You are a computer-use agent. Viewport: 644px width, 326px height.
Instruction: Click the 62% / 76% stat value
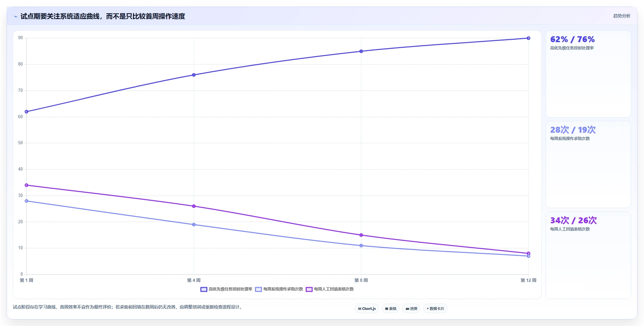(x=572, y=40)
